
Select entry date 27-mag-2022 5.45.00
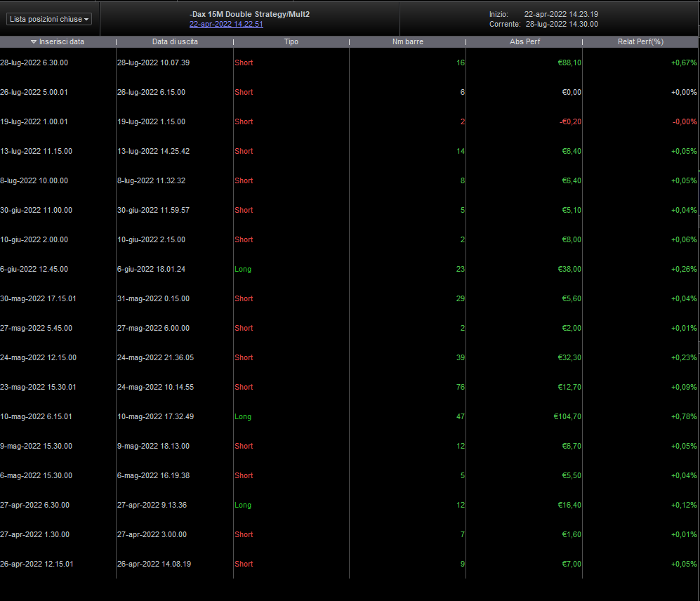coord(37,328)
